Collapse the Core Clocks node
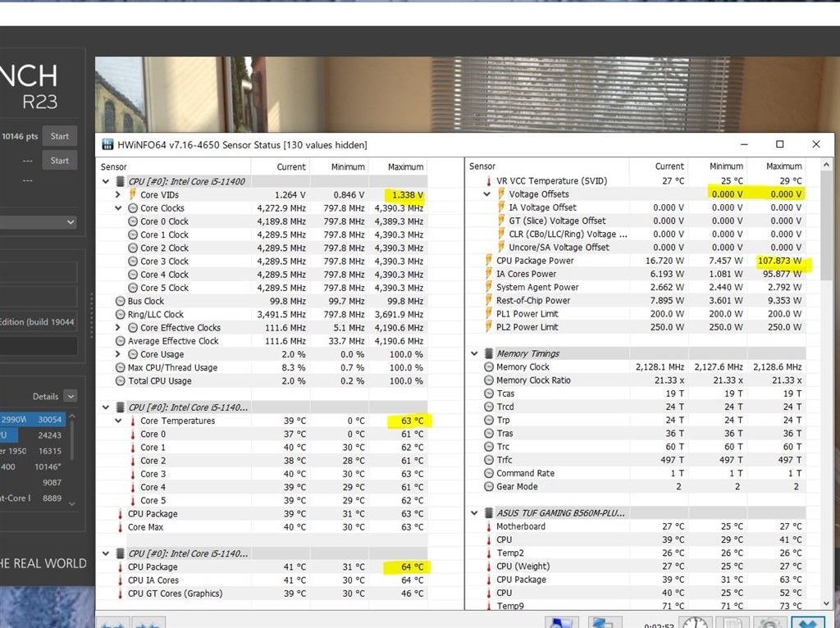The width and height of the screenshot is (840, 628). coord(118,207)
